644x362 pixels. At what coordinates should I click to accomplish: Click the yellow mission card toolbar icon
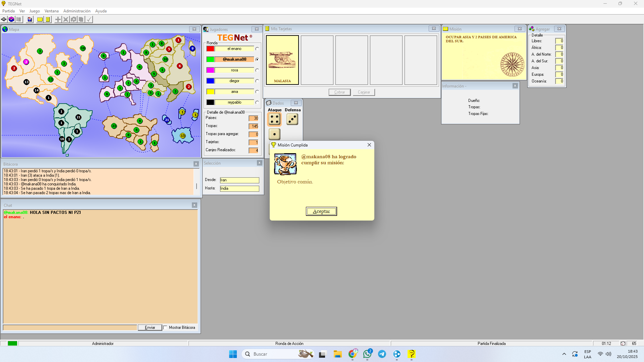tap(40, 19)
